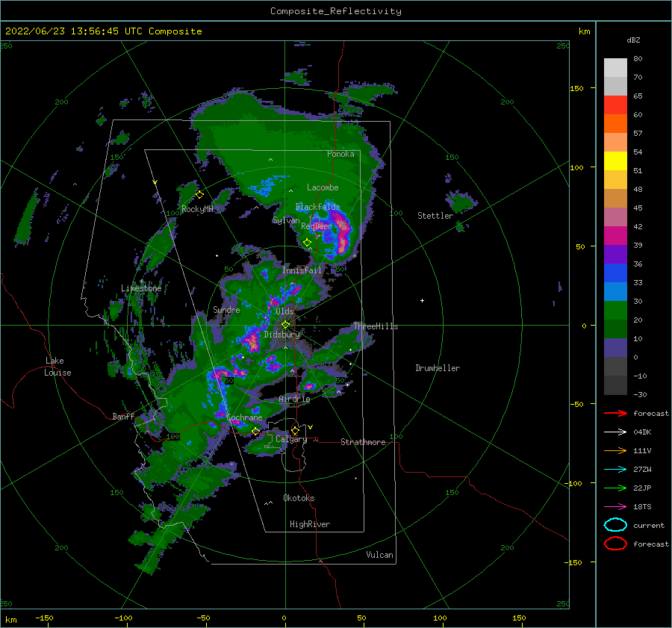Click the Okotoks label

tap(299, 498)
